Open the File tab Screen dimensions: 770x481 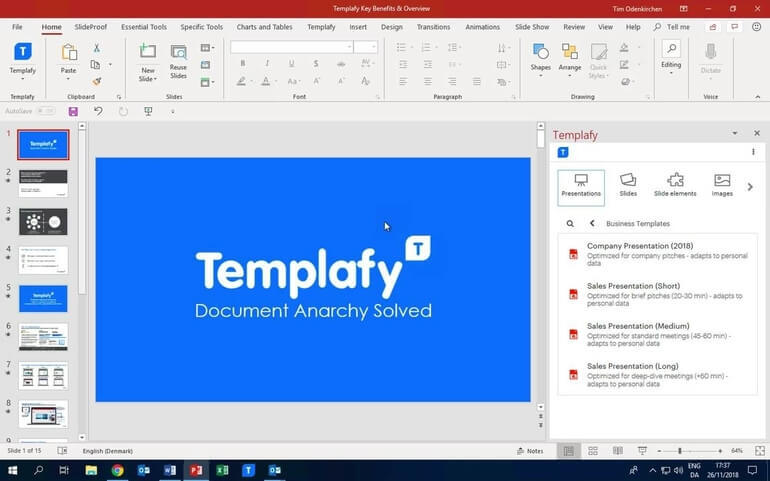tap(17, 27)
